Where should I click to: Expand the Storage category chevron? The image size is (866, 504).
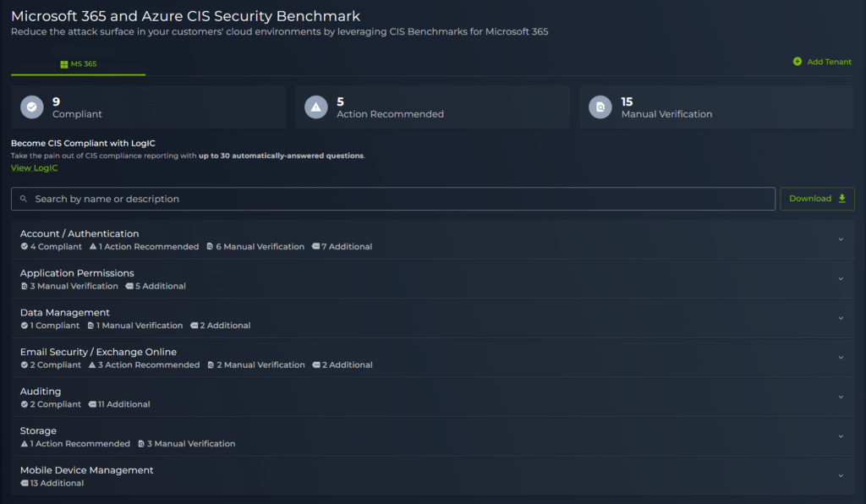841,436
